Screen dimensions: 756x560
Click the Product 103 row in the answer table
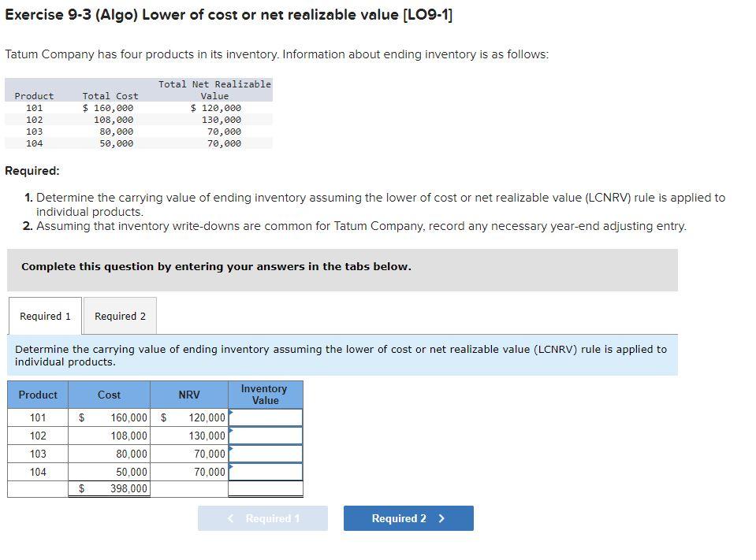pos(37,454)
